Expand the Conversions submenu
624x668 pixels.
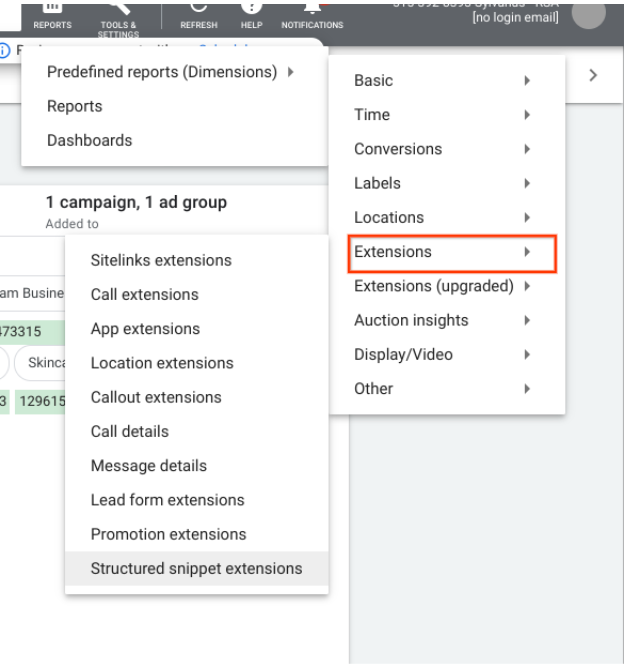[447, 149]
